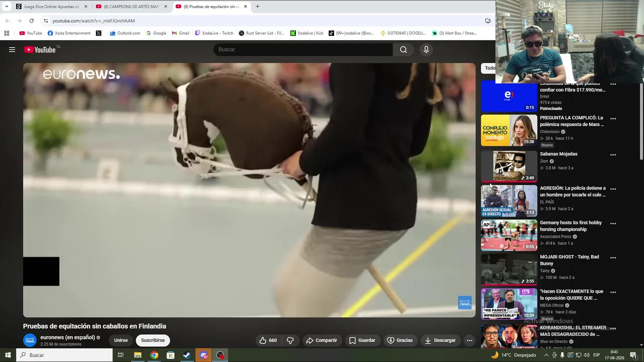Send Gracias super thanks
644x362 pixels.
coord(399,340)
